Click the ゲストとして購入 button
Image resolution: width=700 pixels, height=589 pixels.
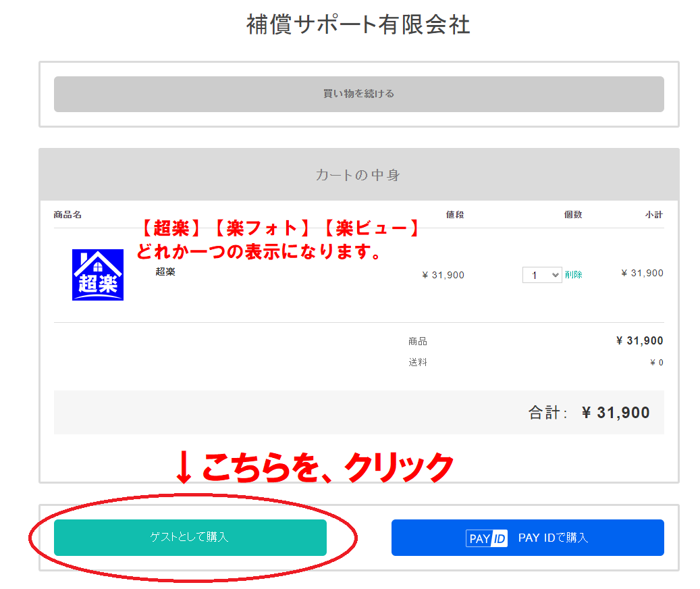pyautogui.click(x=190, y=538)
